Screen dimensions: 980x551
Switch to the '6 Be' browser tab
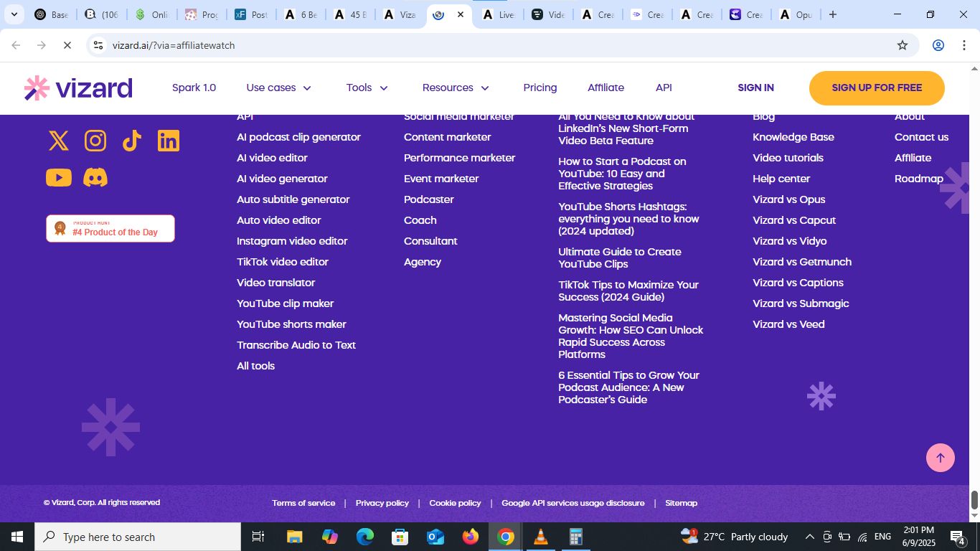click(300, 14)
